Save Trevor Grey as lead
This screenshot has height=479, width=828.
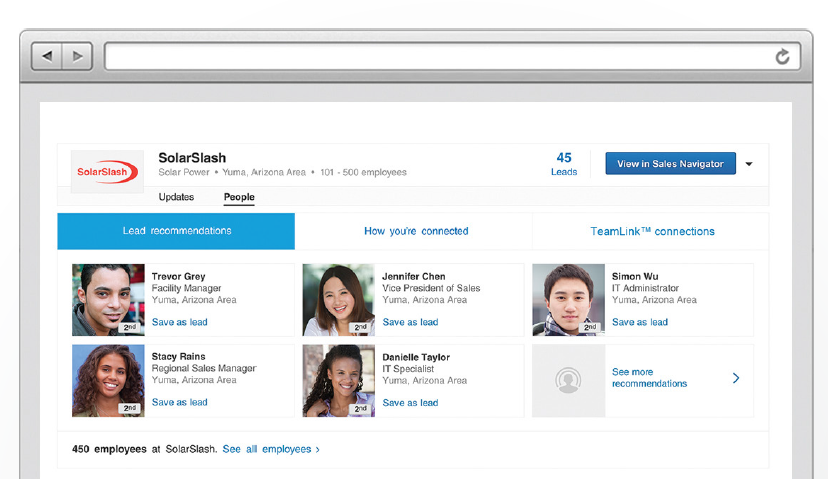coord(180,322)
